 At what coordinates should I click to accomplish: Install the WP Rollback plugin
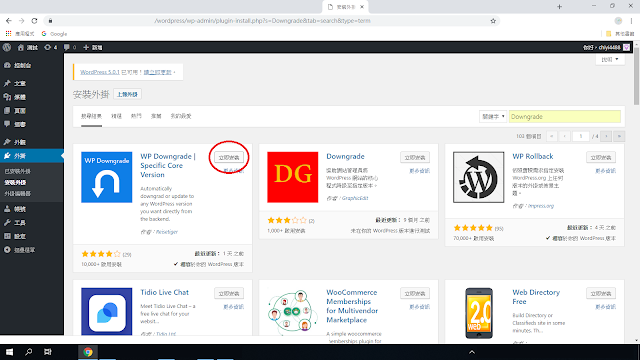click(601, 158)
